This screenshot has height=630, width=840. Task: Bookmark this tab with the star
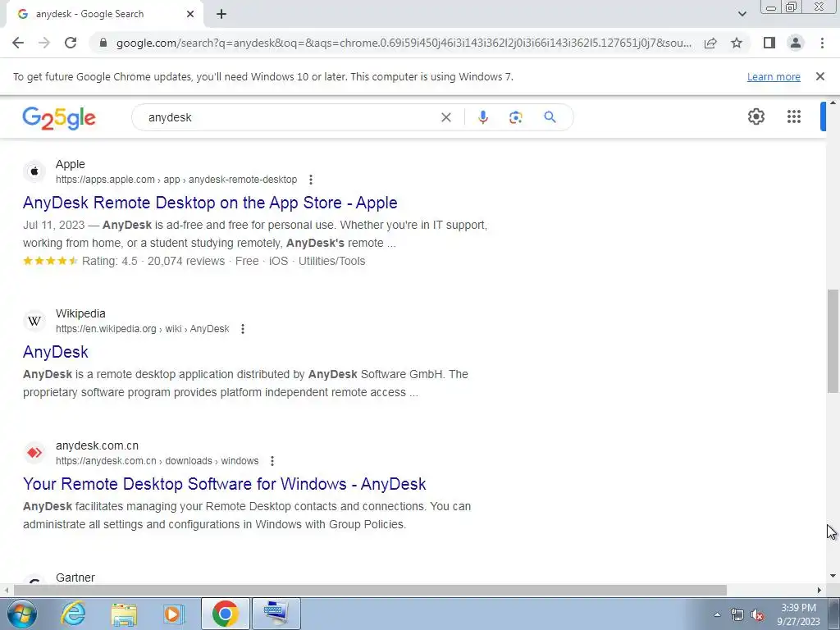click(737, 43)
